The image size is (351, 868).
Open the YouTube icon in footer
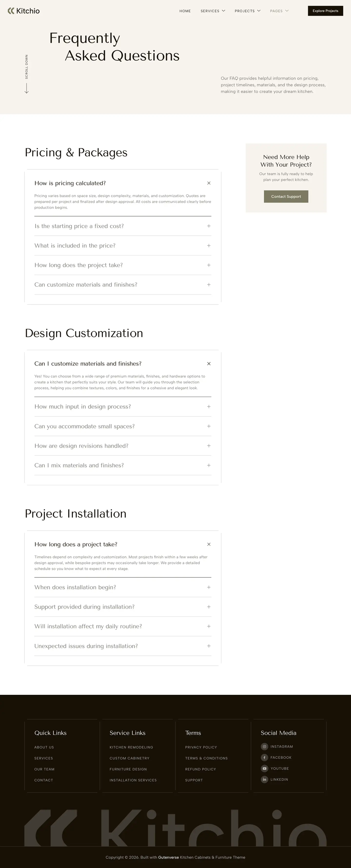coord(264,768)
